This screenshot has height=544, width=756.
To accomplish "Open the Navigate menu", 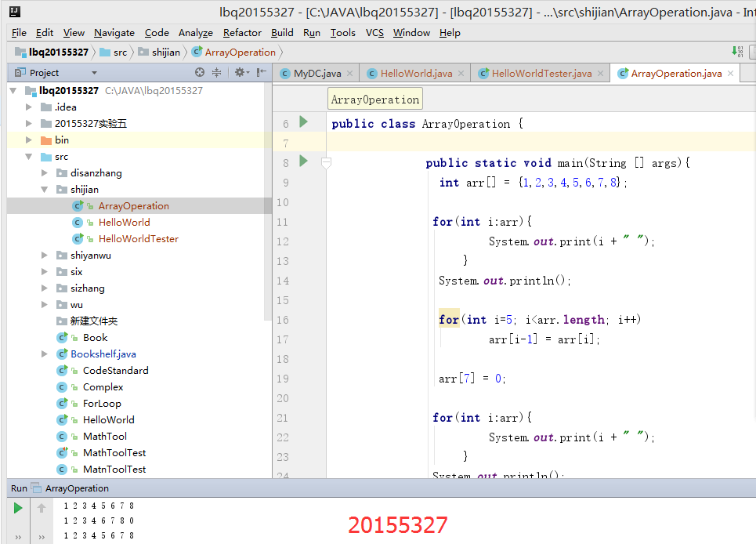I will [114, 33].
